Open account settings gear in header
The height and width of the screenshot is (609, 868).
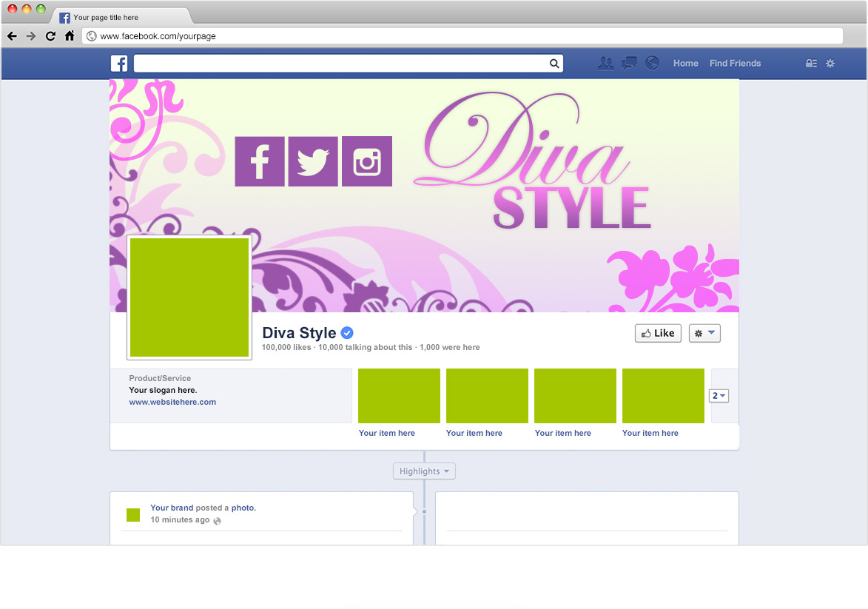point(830,64)
